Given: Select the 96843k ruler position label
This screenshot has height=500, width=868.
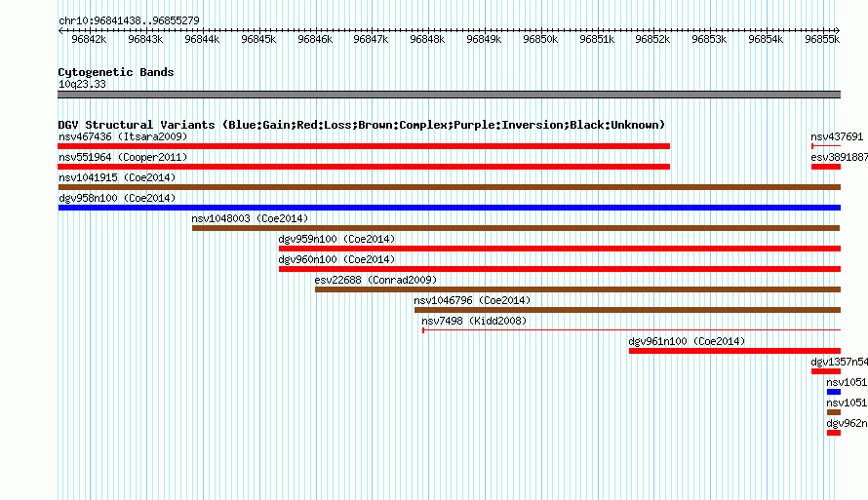Looking at the screenshot, I should coord(145,39).
